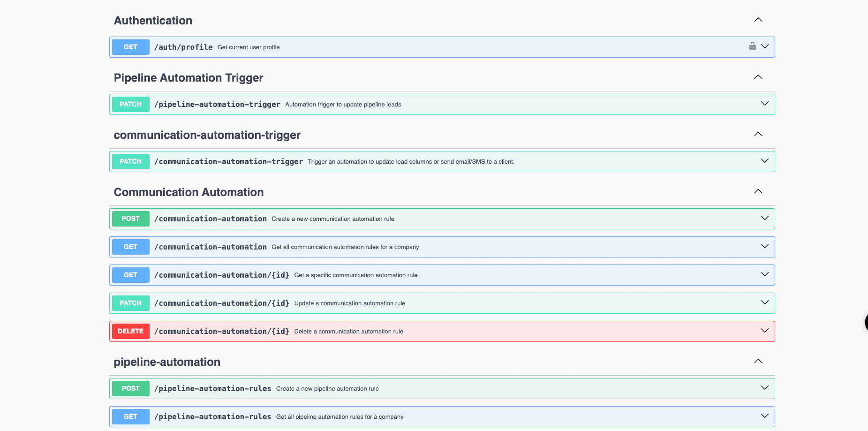Collapse the Communication Automation section
The image size is (868, 431).
pyautogui.click(x=758, y=191)
